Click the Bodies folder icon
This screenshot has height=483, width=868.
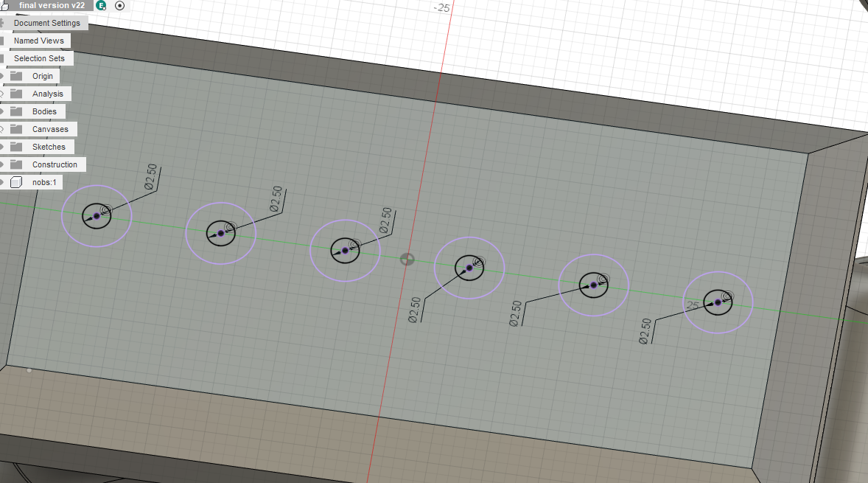[x=17, y=111]
